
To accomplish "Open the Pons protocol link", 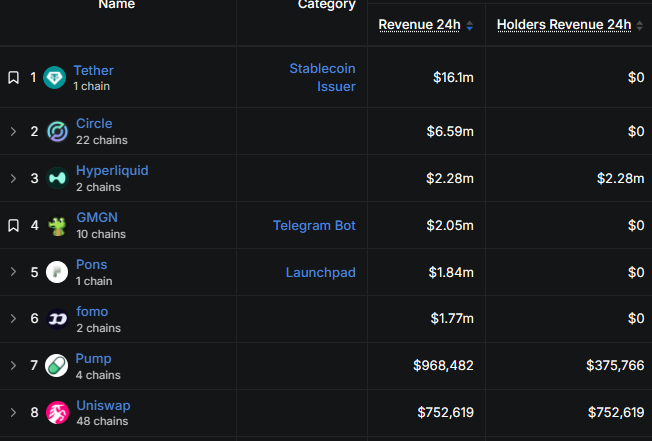I will [x=92, y=264].
